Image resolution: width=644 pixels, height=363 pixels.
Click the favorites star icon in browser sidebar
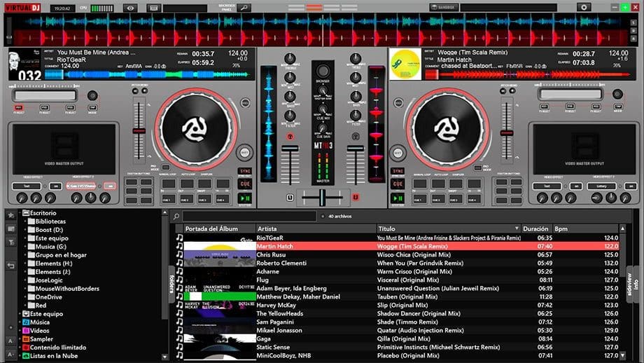click(10, 215)
